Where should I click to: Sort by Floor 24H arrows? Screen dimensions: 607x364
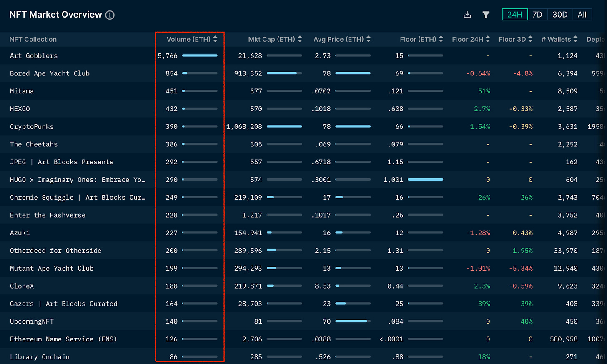(488, 39)
